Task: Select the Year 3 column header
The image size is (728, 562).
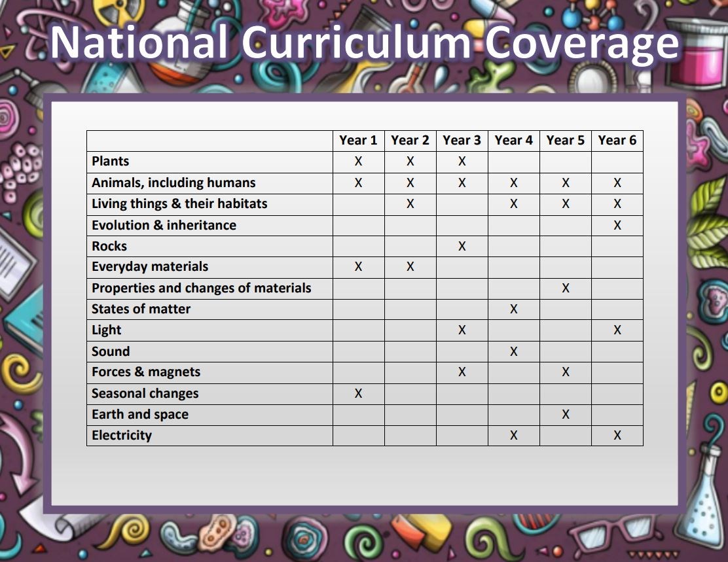Action: click(462, 140)
